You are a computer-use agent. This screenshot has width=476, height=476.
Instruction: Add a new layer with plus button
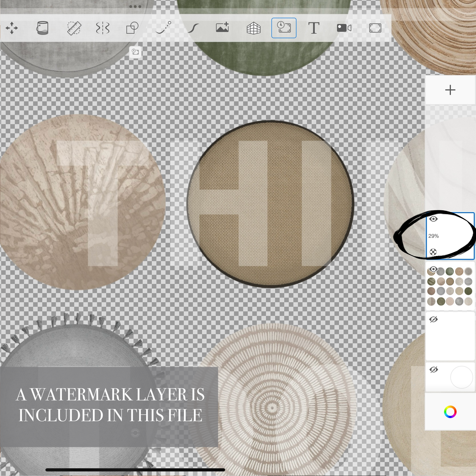450,90
